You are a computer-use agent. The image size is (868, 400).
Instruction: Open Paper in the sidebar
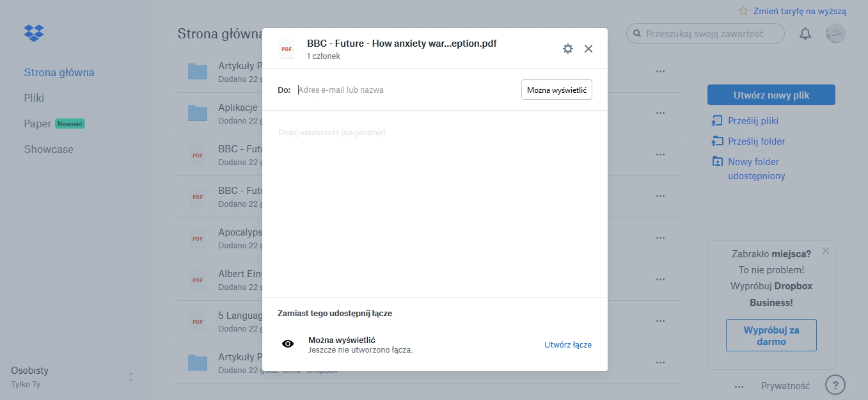click(x=37, y=124)
